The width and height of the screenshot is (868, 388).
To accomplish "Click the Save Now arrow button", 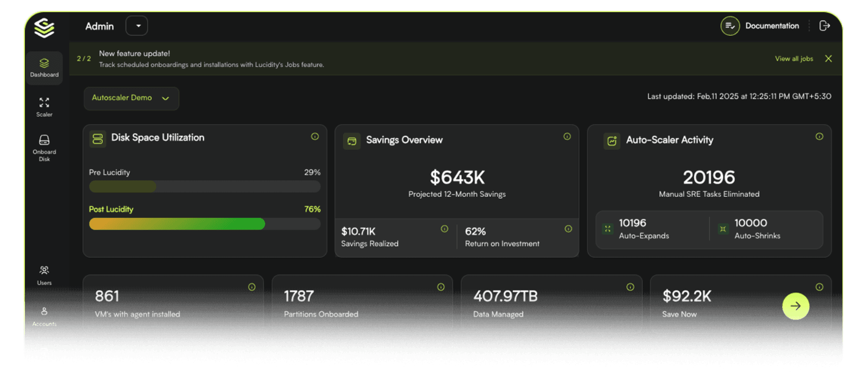I will click(796, 306).
